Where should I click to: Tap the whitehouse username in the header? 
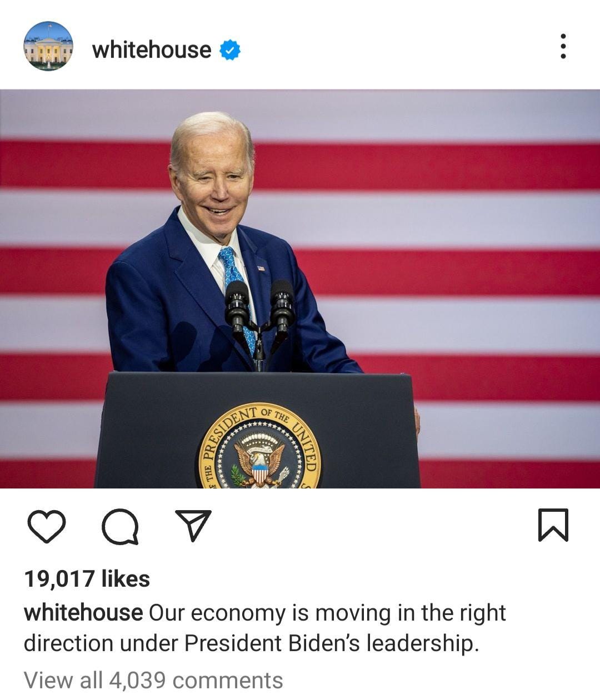(151, 50)
